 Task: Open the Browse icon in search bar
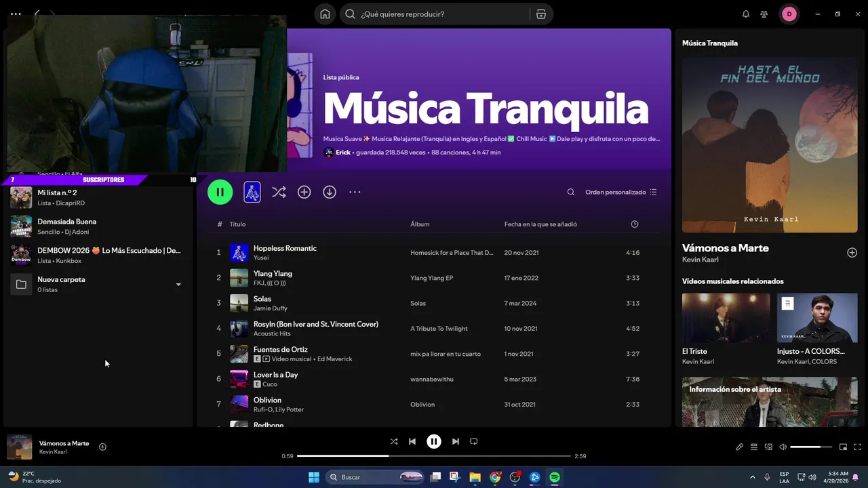point(540,14)
